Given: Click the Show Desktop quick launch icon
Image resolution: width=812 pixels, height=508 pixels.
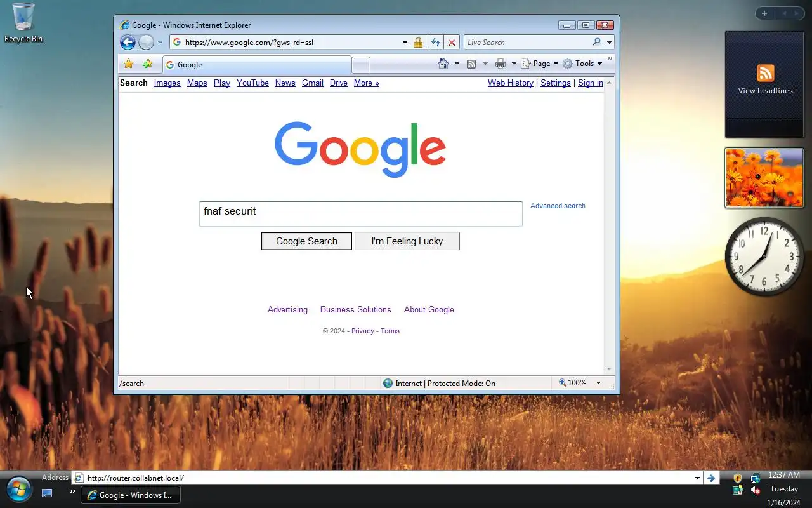Looking at the screenshot, I should (x=47, y=493).
